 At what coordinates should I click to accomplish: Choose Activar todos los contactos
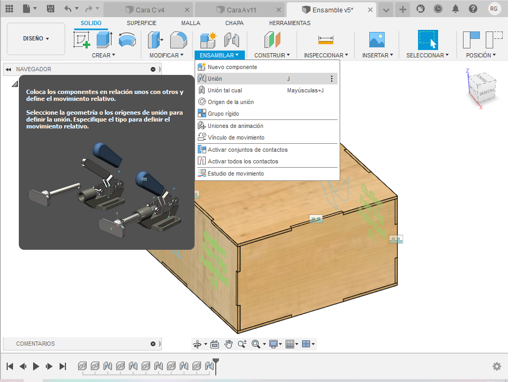(x=267, y=161)
